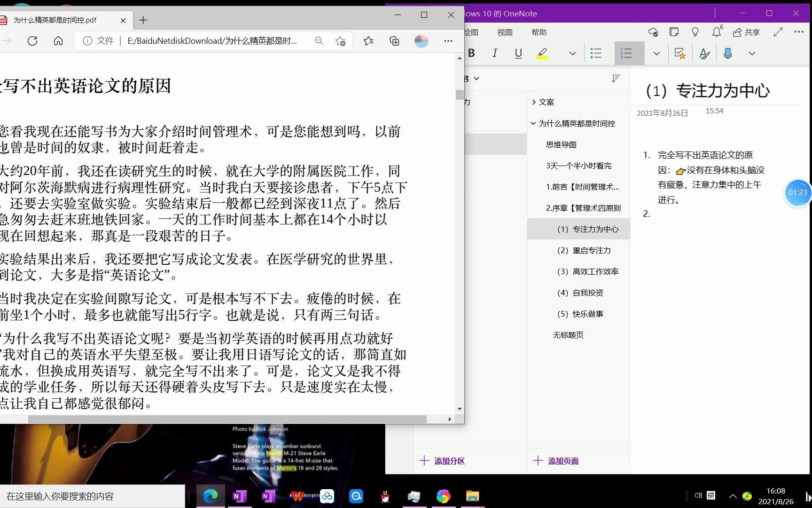This screenshot has height=508, width=812.
Task: Toggle underline formatting in OneNote
Action: pos(518,53)
